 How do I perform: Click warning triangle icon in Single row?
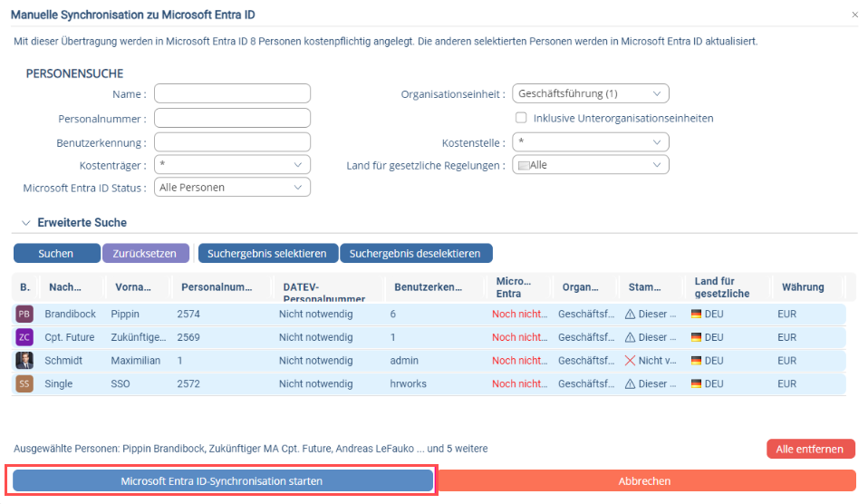pos(630,383)
